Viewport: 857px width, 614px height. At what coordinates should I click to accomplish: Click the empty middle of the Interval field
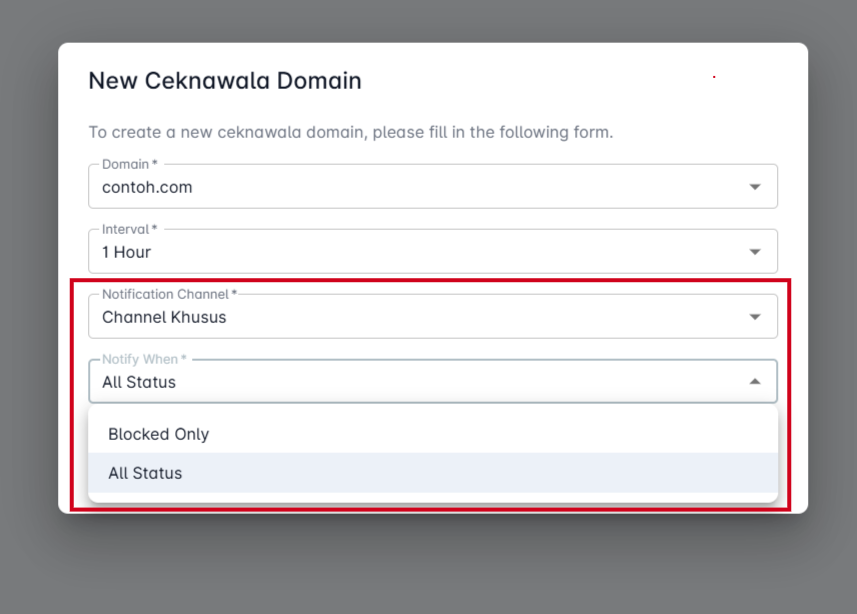(450, 252)
